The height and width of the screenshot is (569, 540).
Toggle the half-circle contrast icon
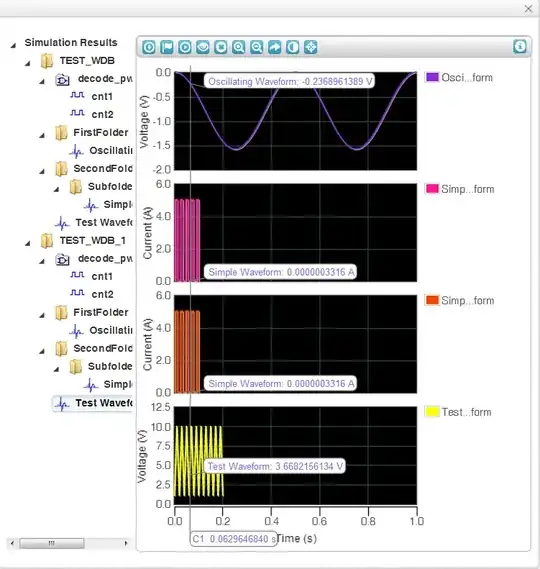tap(292, 47)
